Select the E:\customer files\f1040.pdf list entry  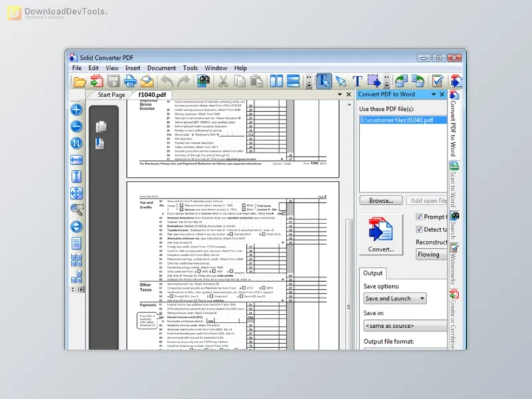(404, 120)
